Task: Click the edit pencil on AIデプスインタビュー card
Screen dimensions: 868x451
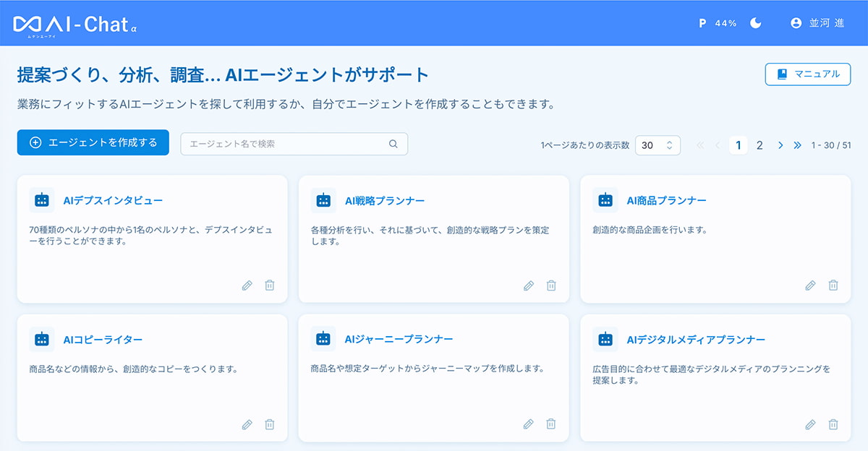Action: pos(247,285)
